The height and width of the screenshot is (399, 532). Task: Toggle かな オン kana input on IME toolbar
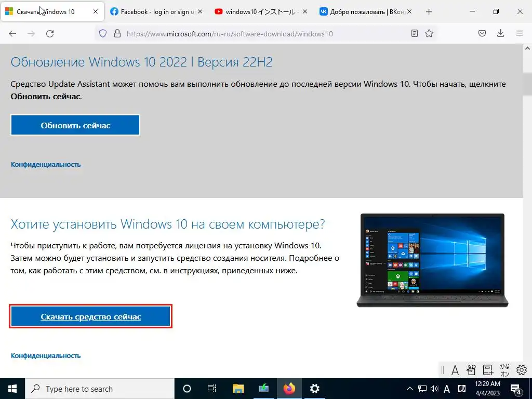pos(505,370)
